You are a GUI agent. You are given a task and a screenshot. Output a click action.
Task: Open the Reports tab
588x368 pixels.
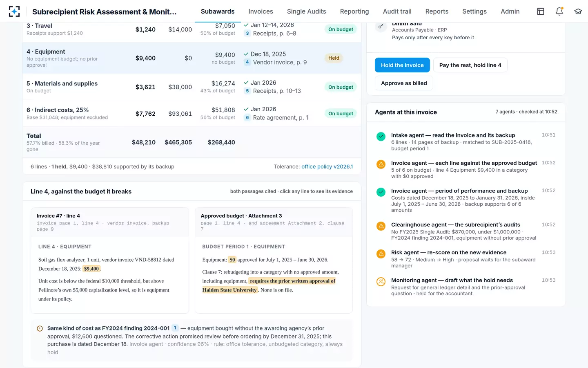coord(437,11)
